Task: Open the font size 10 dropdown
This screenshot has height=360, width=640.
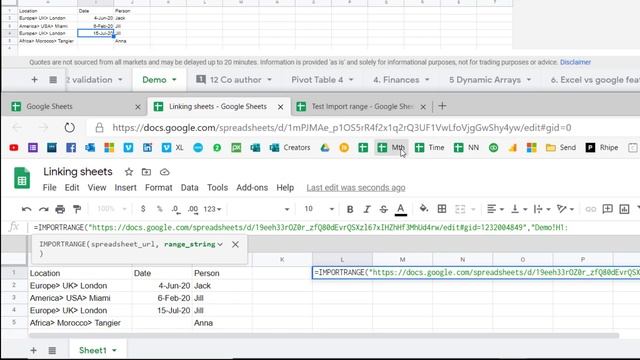Action: pos(319,209)
